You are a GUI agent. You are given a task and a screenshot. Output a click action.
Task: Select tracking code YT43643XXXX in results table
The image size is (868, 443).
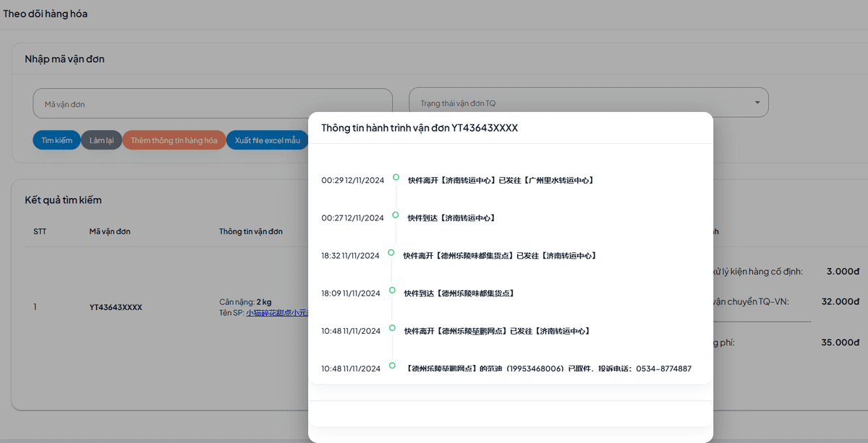pyautogui.click(x=116, y=307)
